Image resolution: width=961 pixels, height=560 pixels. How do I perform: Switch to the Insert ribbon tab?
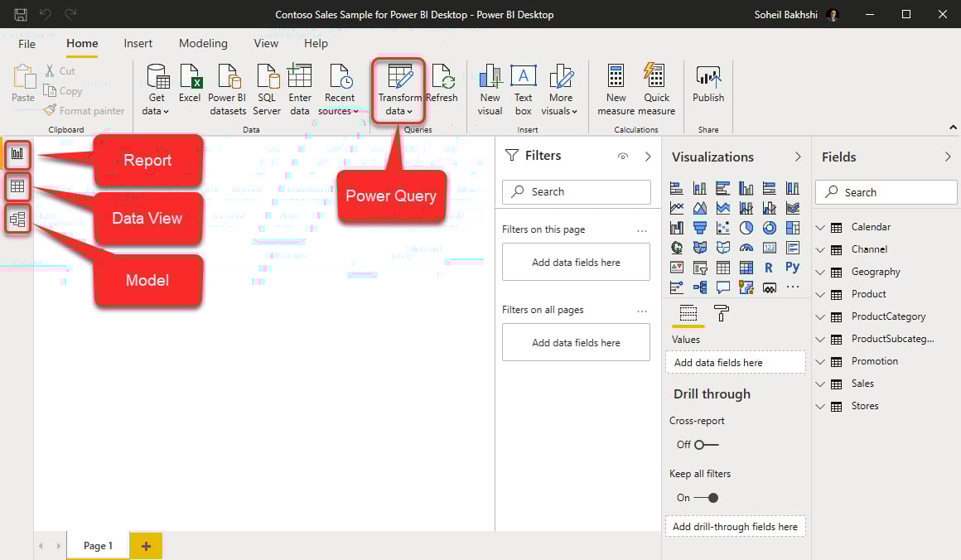coord(138,44)
